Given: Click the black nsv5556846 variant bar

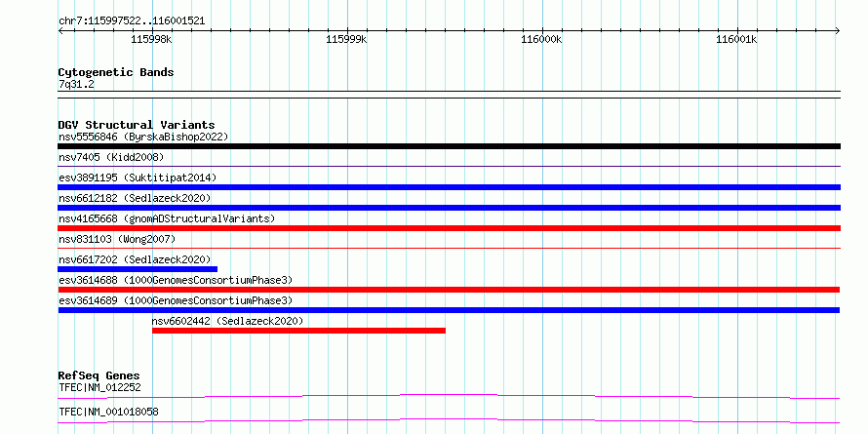Looking at the screenshot, I should pos(449,146).
